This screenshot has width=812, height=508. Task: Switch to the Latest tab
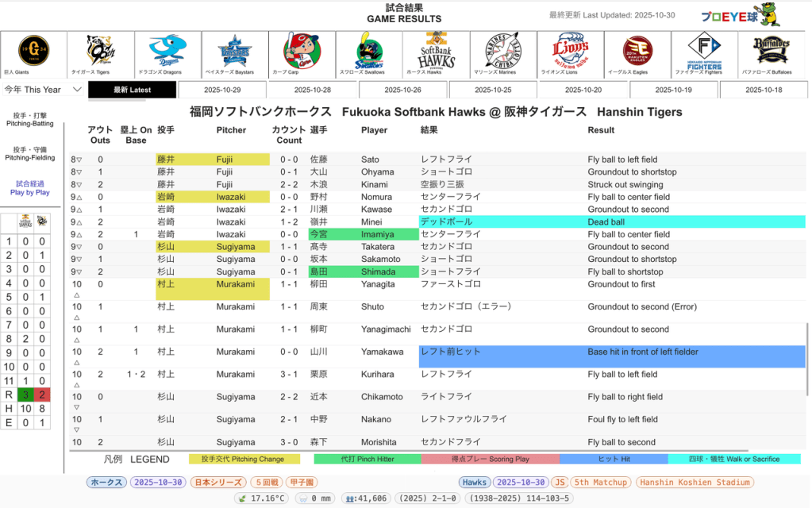coord(132,90)
